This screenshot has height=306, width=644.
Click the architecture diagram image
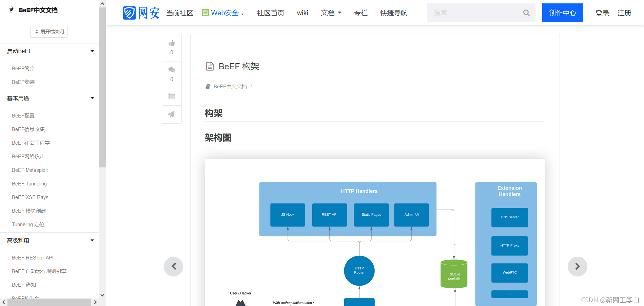click(x=375, y=232)
